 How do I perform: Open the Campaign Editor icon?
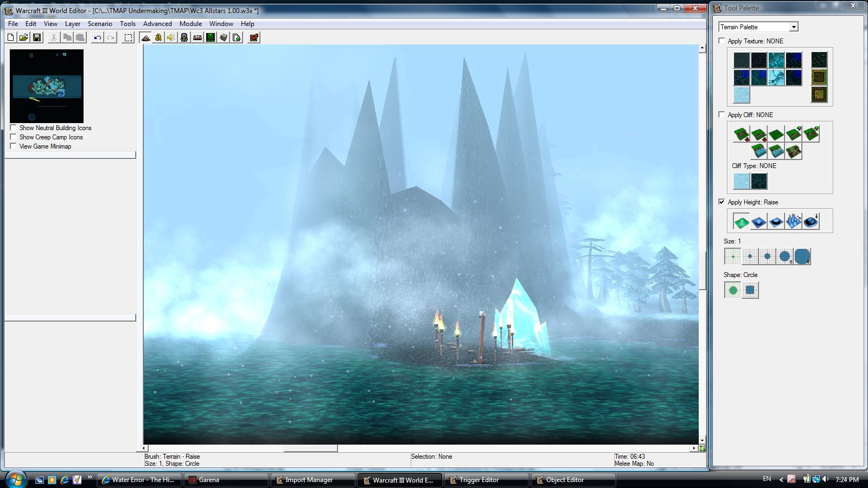coord(197,37)
